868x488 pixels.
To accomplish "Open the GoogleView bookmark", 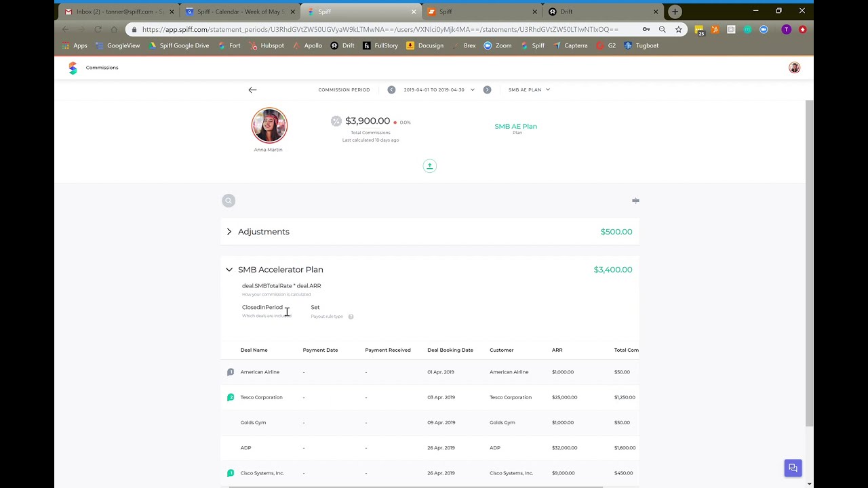I will click(x=117, y=45).
